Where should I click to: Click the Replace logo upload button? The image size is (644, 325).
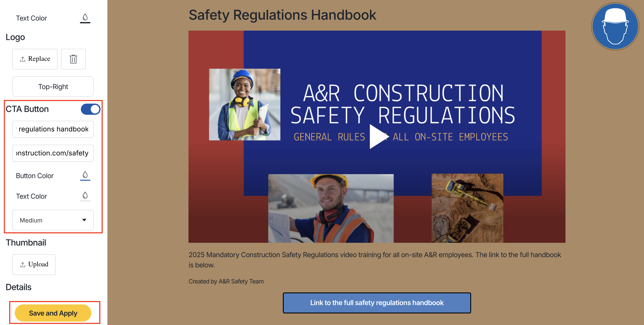(x=35, y=59)
